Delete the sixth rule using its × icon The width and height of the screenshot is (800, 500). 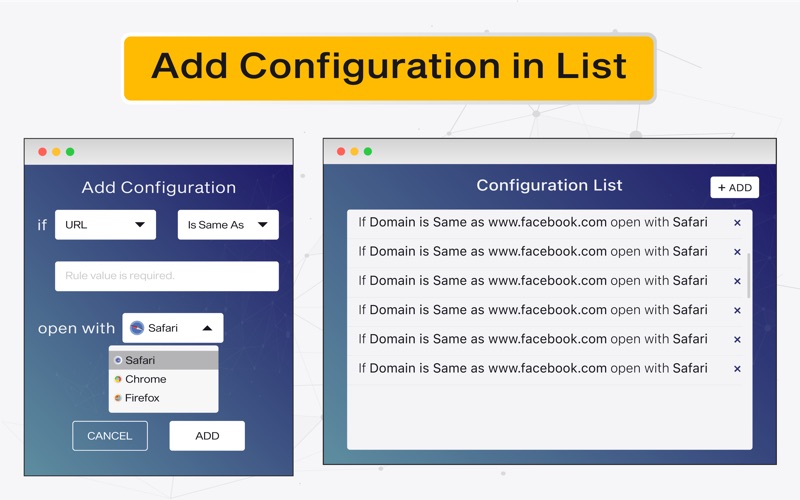[x=737, y=369]
